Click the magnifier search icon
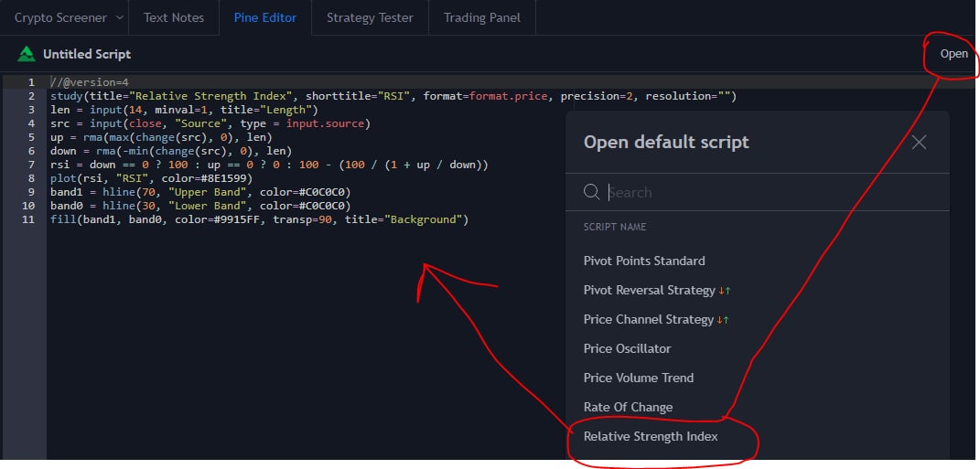 (591, 192)
